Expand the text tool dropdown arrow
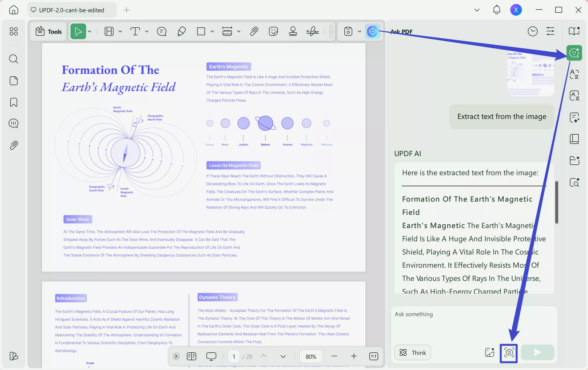Image resolution: width=588 pixels, height=370 pixels. coord(147,31)
